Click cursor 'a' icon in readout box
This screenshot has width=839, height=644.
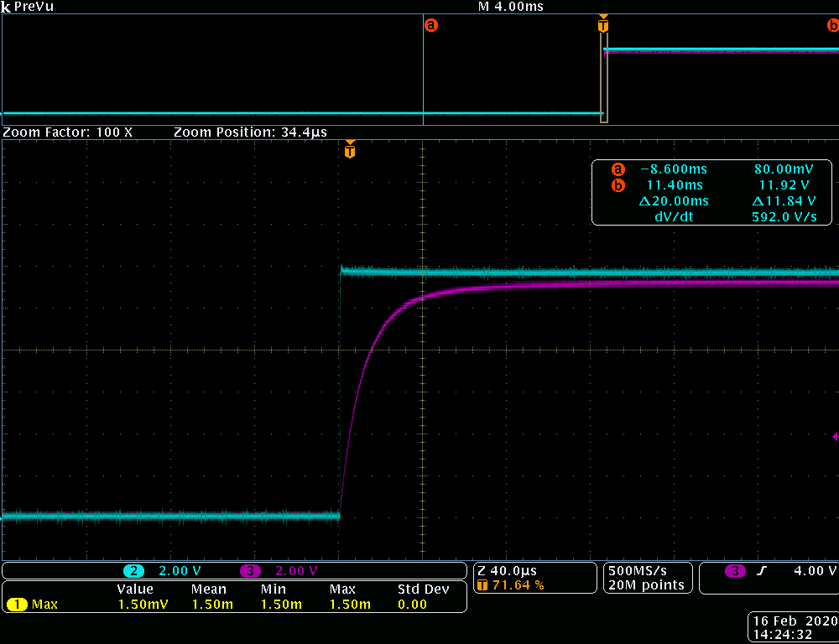coord(618,169)
